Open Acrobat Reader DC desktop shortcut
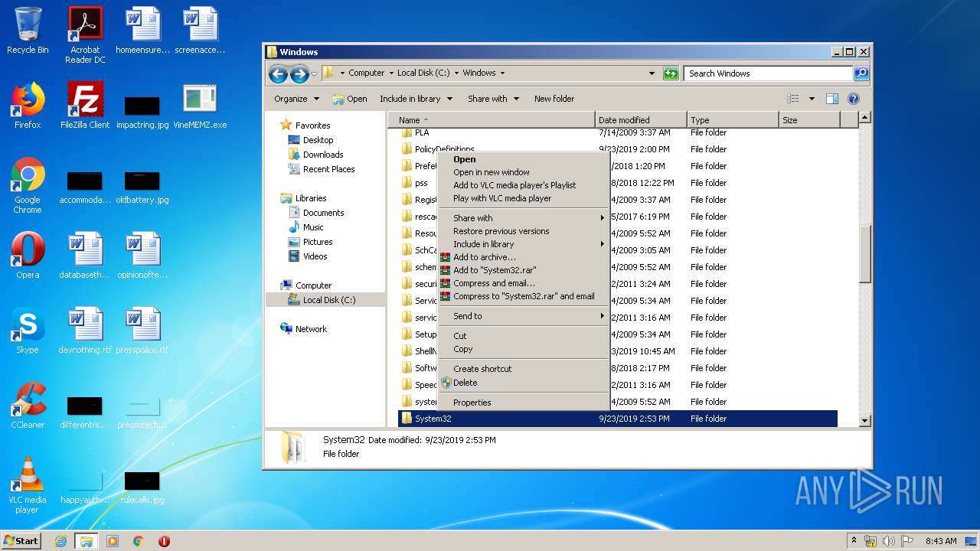The width and height of the screenshot is (980, 551). coord(85,35)
